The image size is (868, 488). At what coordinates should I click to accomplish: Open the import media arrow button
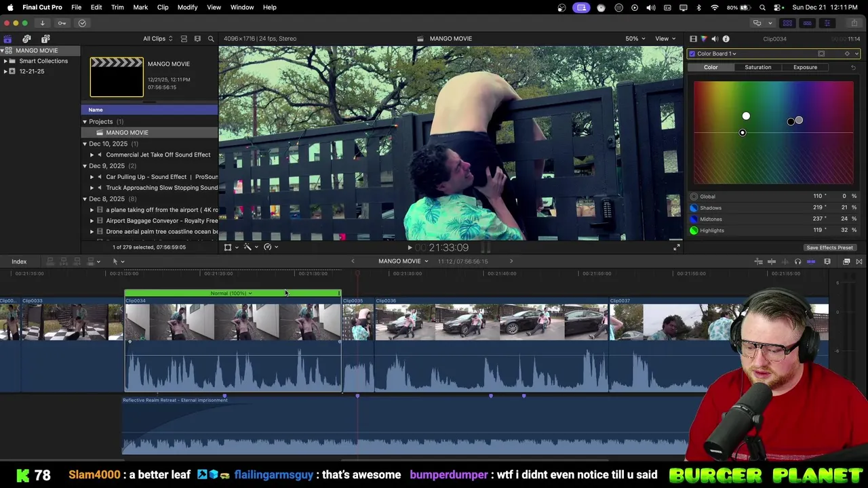click(x=42, y=23)
